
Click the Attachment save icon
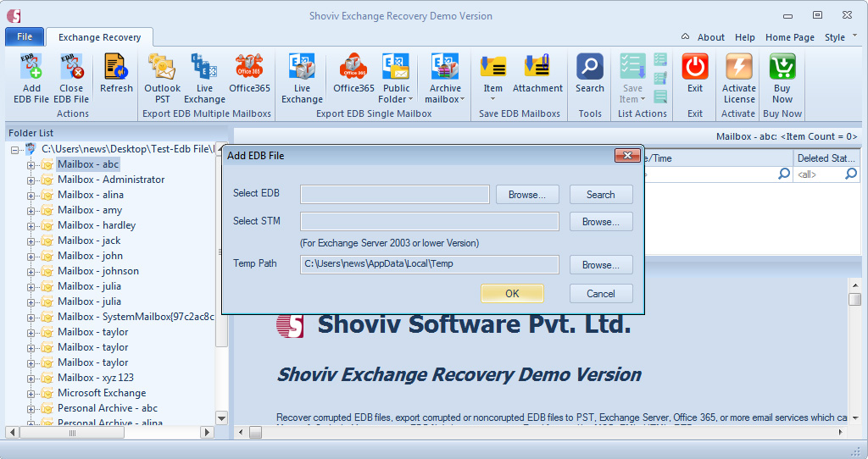click(x=537, y=68)
